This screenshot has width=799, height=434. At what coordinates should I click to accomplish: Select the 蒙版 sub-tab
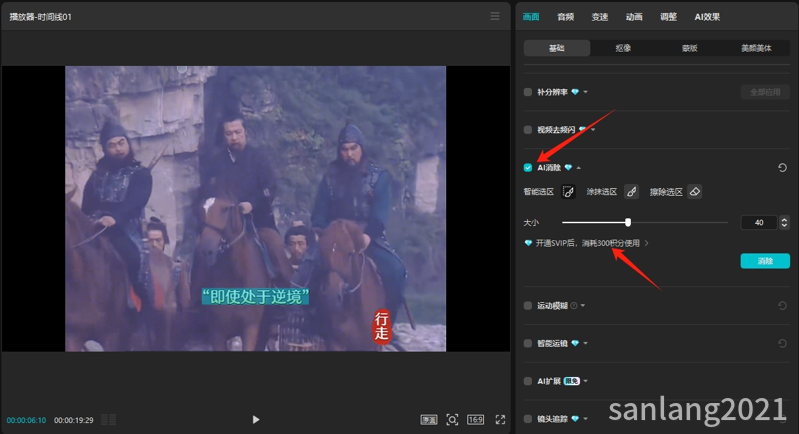click(689, 48)
